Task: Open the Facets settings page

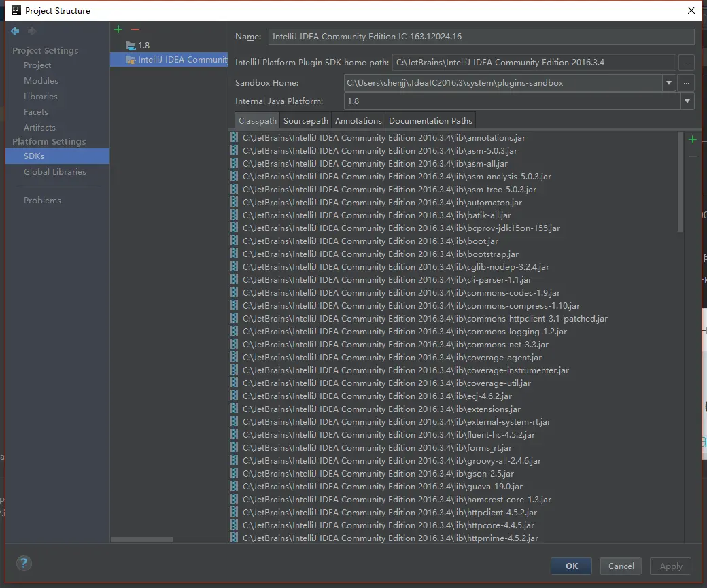Action: (x=57, y=112)
